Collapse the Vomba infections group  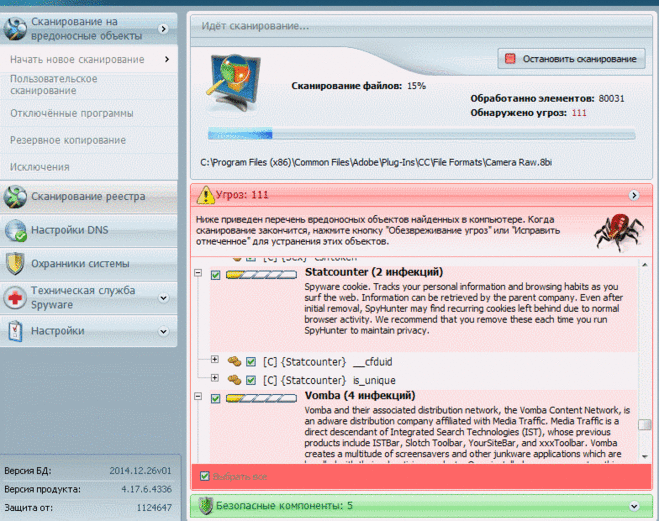199,398
